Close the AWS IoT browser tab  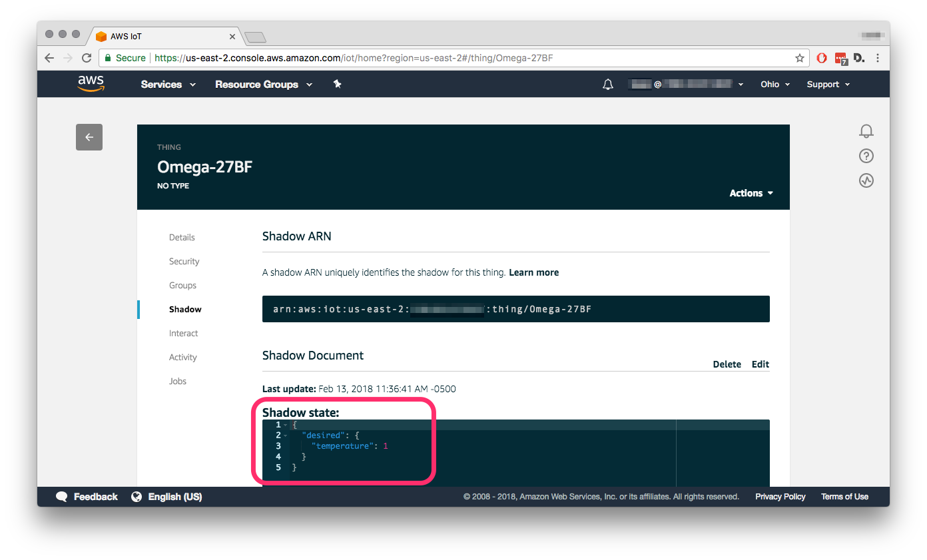[x=232, y=37]
